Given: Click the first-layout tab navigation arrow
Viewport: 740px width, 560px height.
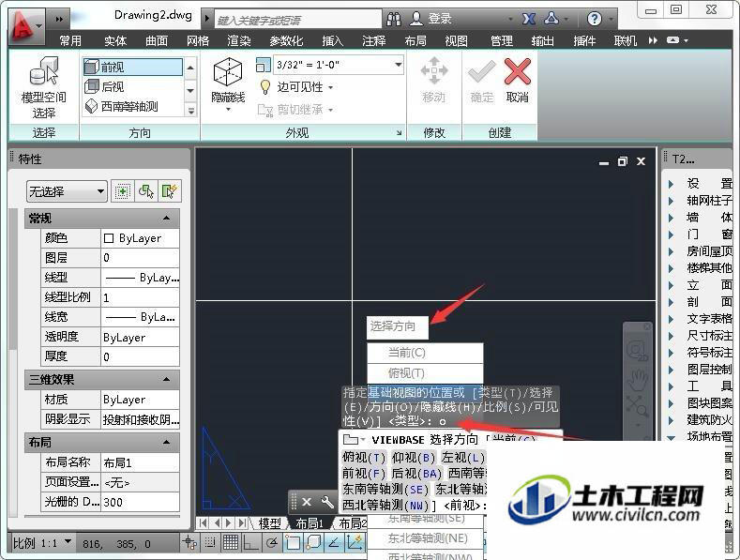Looking at the screenshot, I should [204, 522].
